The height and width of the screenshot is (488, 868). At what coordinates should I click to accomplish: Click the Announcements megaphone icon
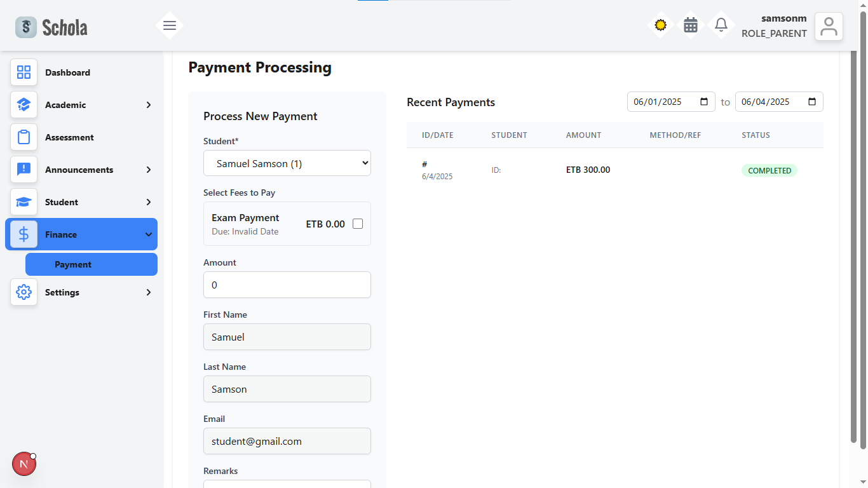24,169
